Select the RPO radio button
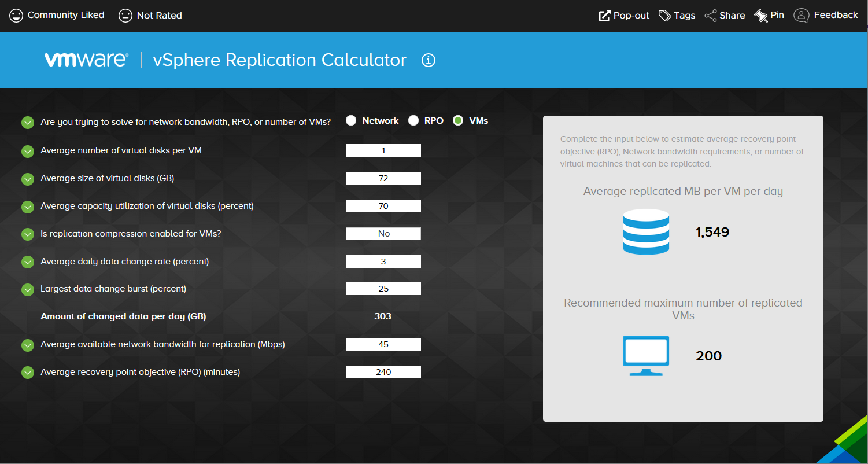The image size is (868, 464). tap(413, 120)
